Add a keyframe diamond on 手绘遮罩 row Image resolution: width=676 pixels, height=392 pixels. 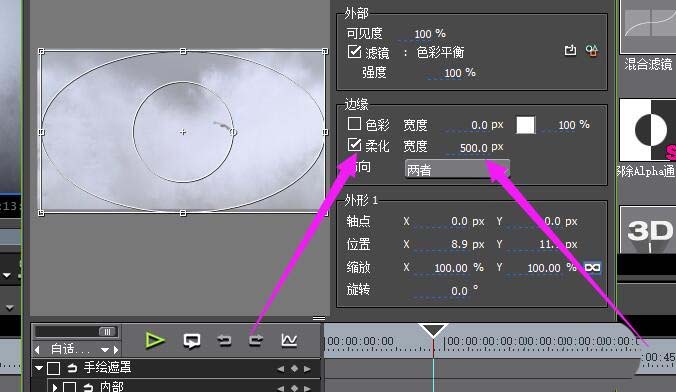pos(294,368)
